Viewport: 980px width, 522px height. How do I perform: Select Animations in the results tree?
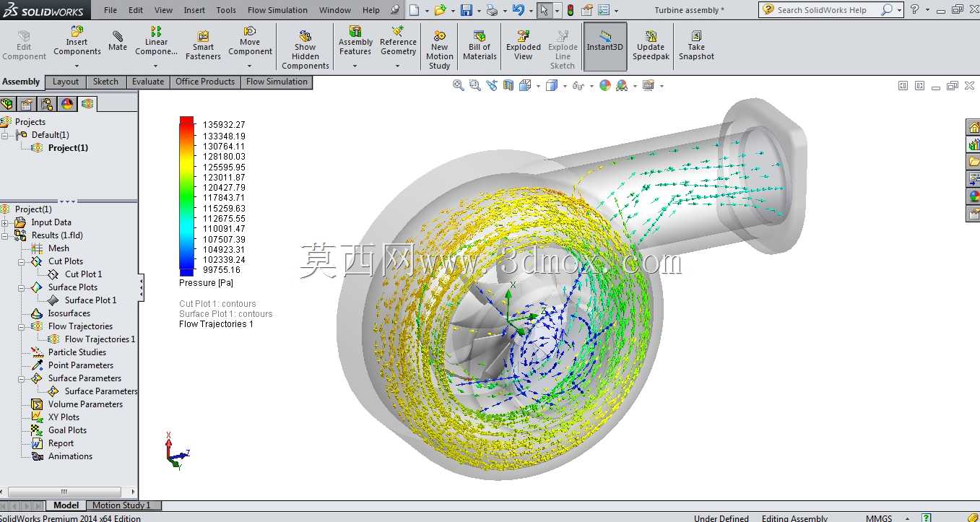point(70,456)
